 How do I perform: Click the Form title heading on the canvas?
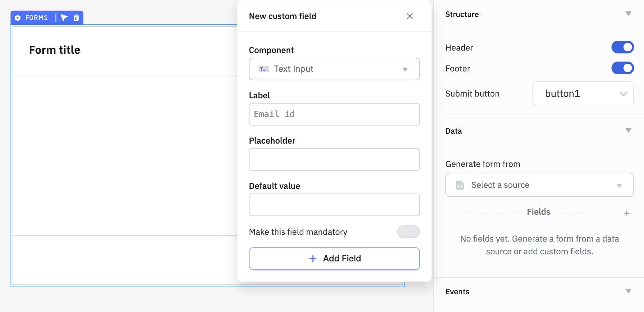[55, 50]
